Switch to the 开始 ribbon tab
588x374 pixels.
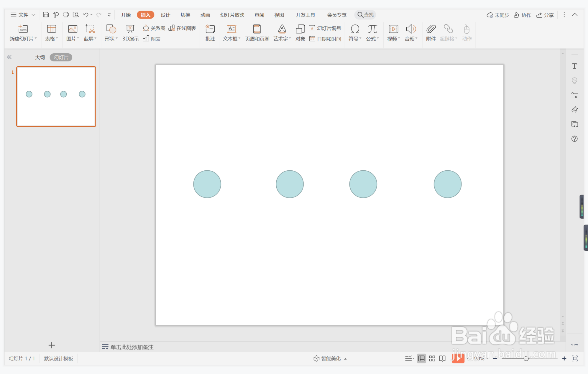(126, 15)
